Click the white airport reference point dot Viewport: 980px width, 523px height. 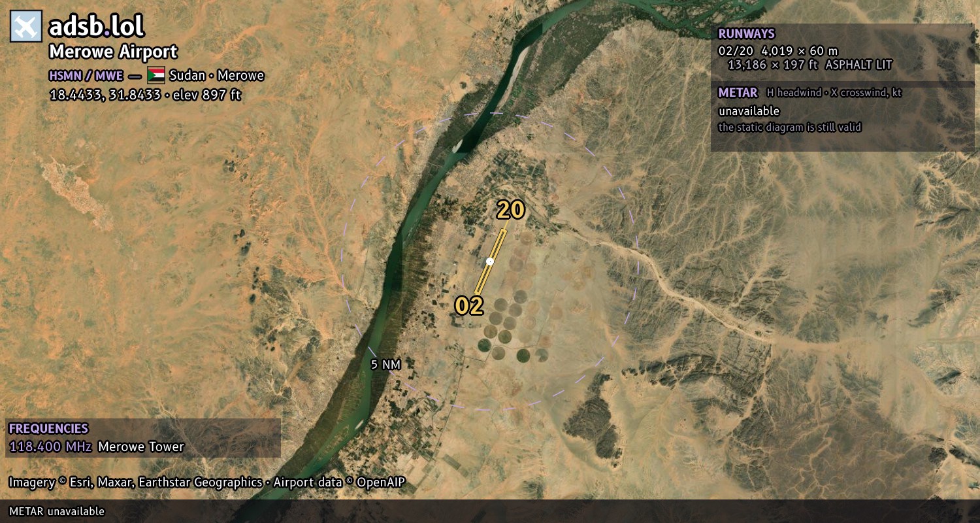(490, 261)
